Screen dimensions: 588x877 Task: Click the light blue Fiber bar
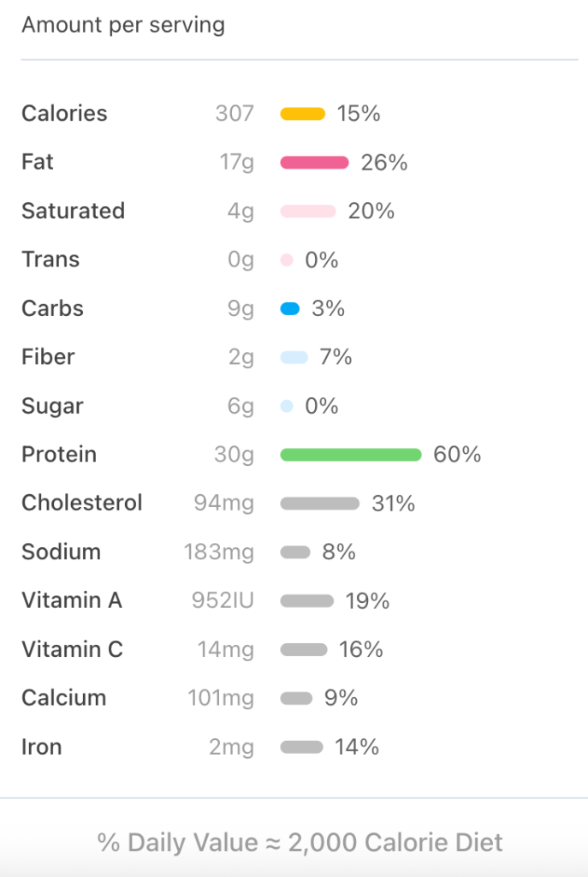click(x=294, y=358)
